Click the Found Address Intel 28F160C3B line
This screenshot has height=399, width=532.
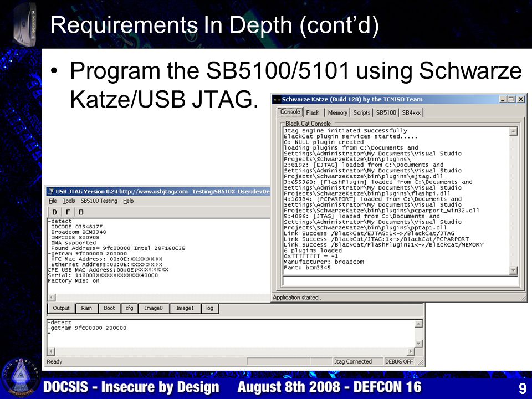(x=118, y=248)
